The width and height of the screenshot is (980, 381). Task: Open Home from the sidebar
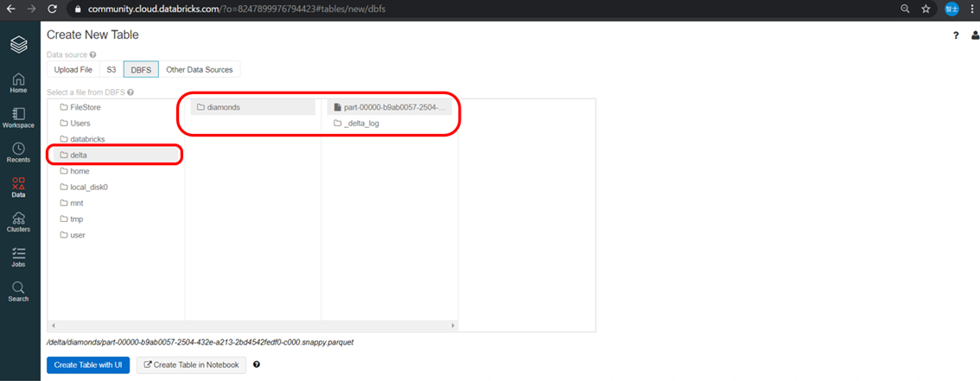(x=19, y=84)
